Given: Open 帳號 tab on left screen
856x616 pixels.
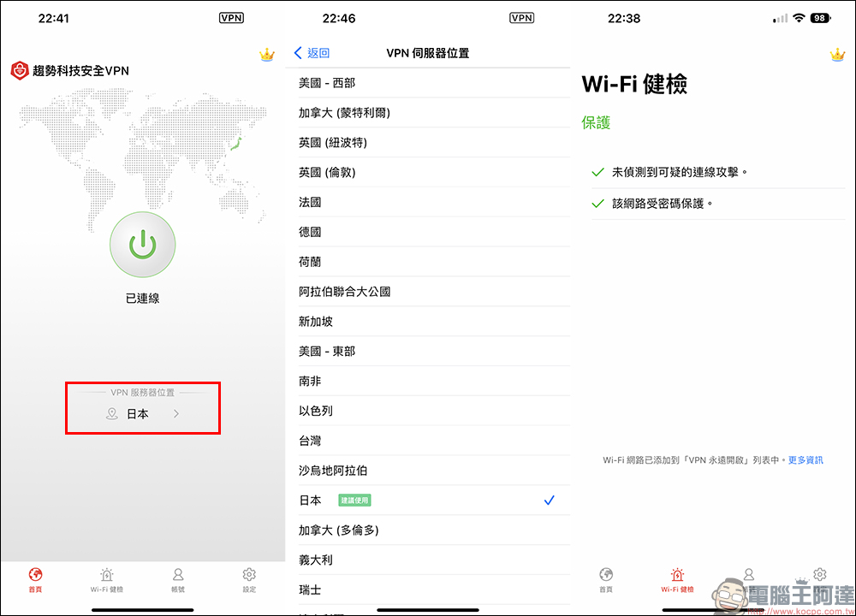Looking at the screenshot, I should coord(178,580).
